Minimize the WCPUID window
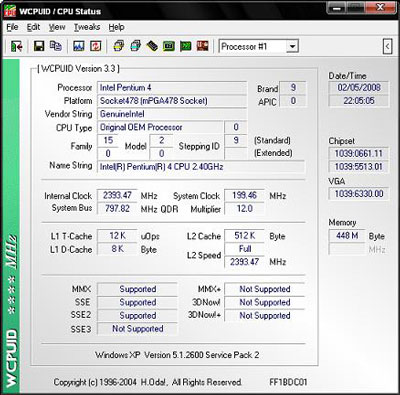400x395 pixels. [x=336, y=9]
